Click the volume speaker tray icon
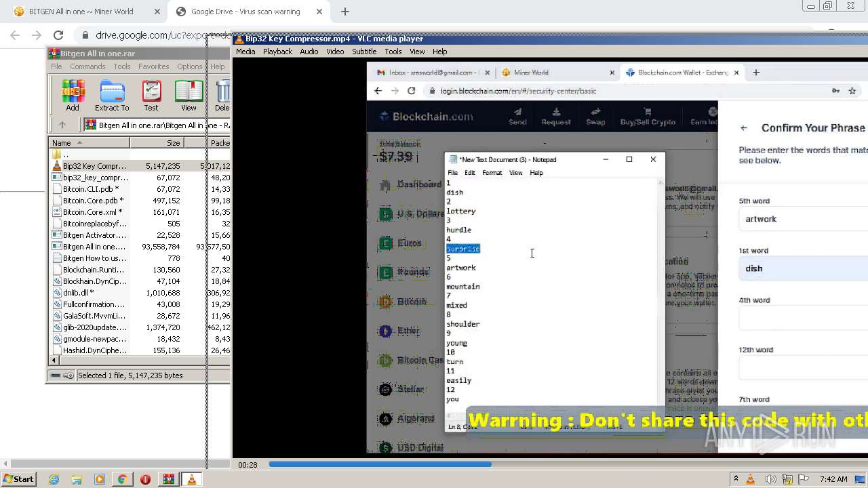The width and height of the screenshot is (868, 488). tap(770, 479)
